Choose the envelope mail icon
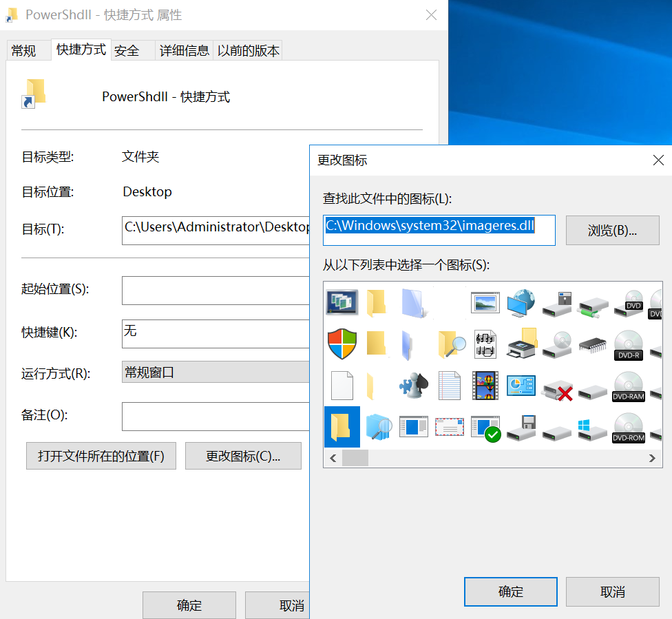672x619 pixels. (450, 427)
